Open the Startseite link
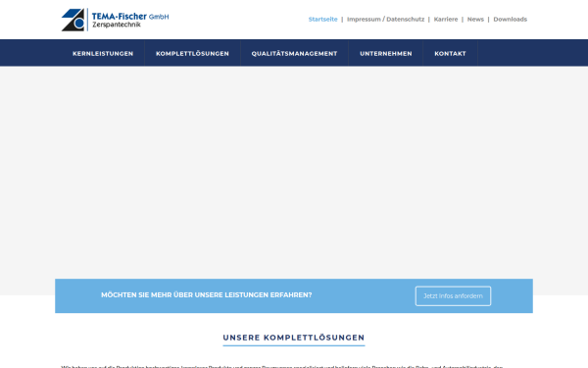Viewport: 588px width, 368px height. point(322,20)
